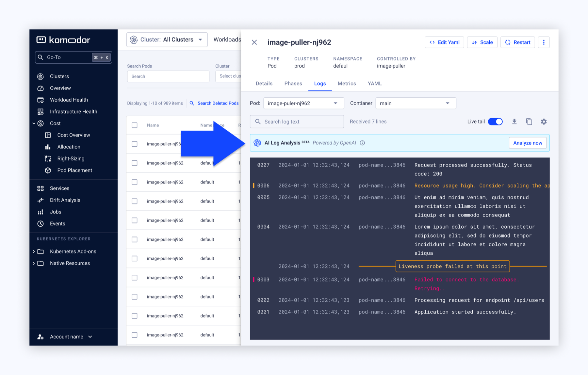Open Drift Analysis
Image resolution: width=588 pixels, height=375 pixels.
point(65,200)
